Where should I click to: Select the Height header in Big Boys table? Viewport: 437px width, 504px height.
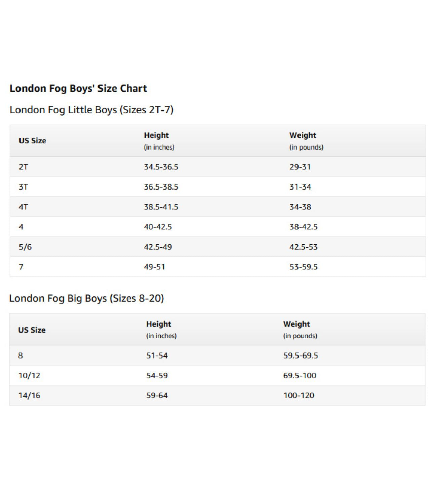pyautogui.click(x=159, y=324)
